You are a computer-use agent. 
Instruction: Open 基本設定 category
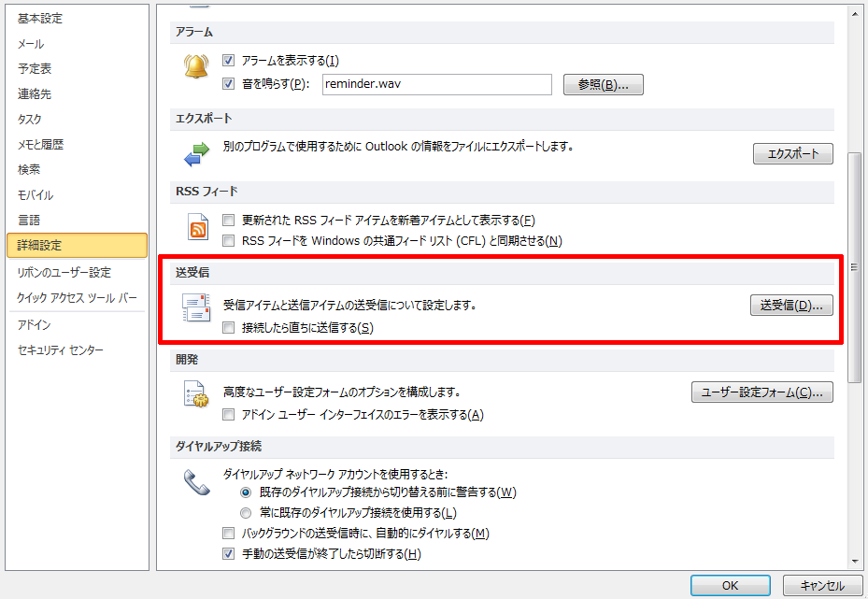point(77,19)
